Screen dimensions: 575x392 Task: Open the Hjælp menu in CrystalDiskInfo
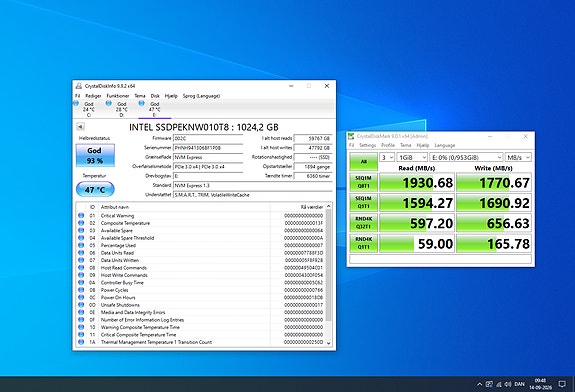click(171, 96)
